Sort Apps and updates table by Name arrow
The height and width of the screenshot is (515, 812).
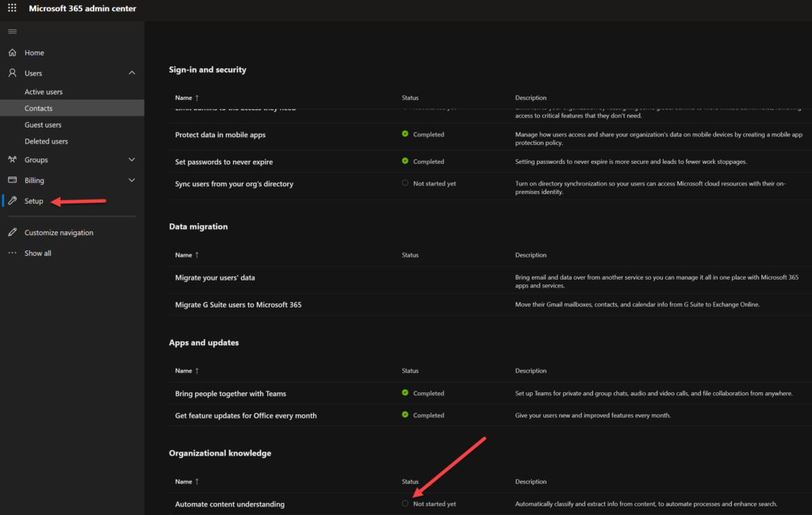coord(197,371)
